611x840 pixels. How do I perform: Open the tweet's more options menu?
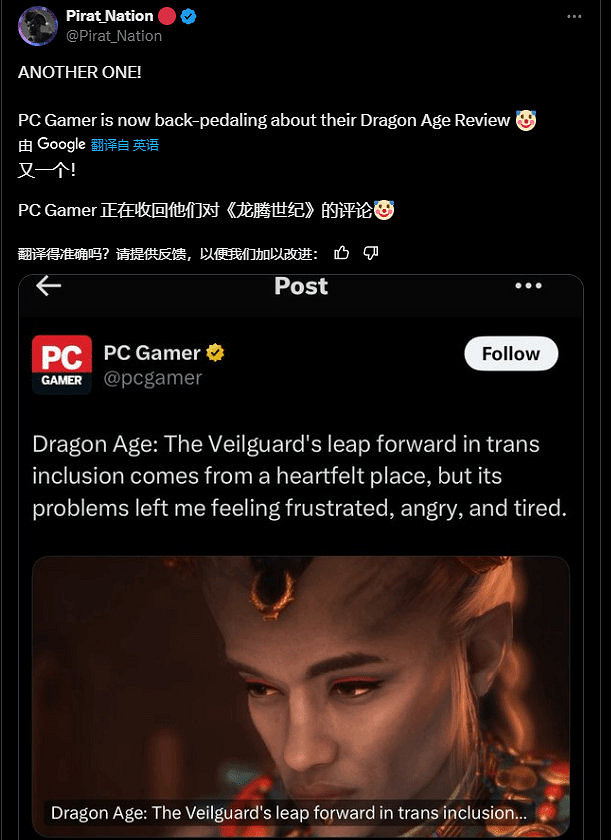(x=573, y=17)
